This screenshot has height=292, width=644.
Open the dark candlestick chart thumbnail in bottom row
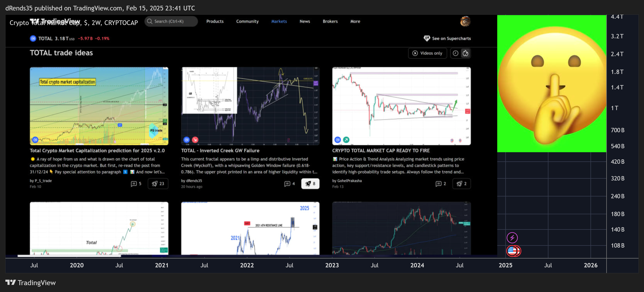coord(401,228)
